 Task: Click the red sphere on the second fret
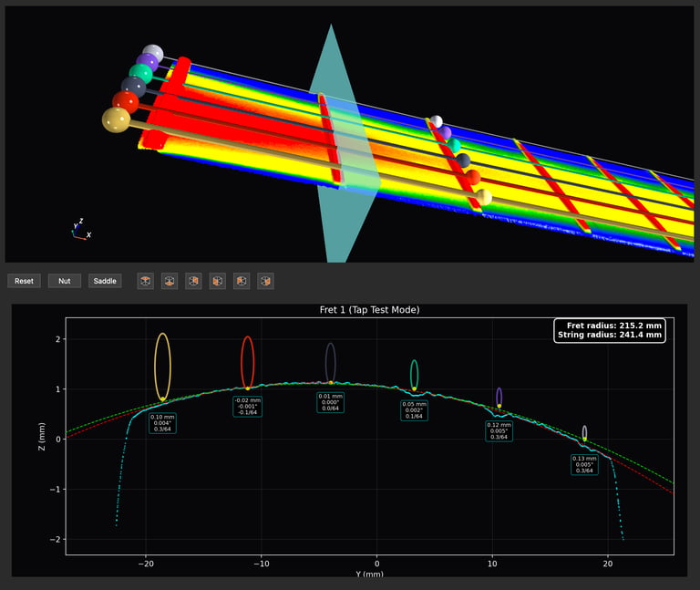click(473, 177)
